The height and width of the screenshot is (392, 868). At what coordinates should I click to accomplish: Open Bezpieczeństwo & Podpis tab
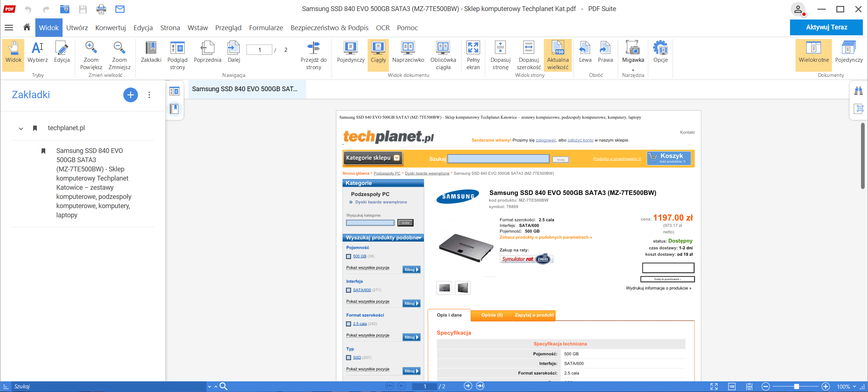[329, 28]
